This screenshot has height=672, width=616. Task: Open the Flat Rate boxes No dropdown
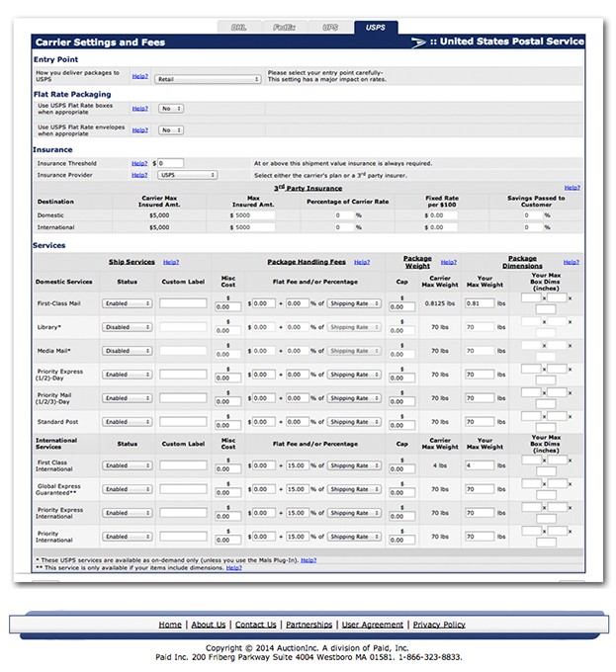(171, 109)
